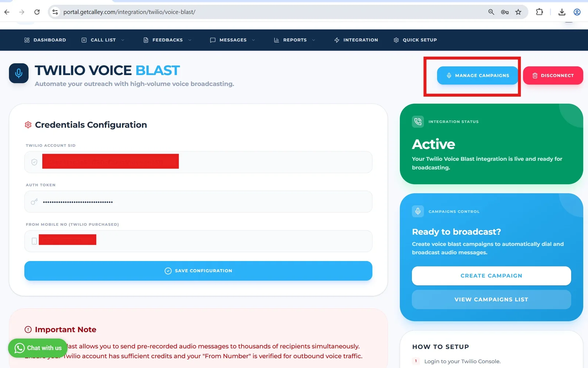Screen dimensions: 588x368
Task: Click the "Credentials Configuration" heading
Action: [91, 125]
